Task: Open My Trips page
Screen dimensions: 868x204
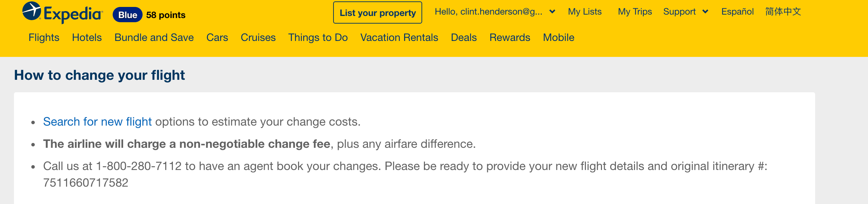Action: click(x=635, y=12)
